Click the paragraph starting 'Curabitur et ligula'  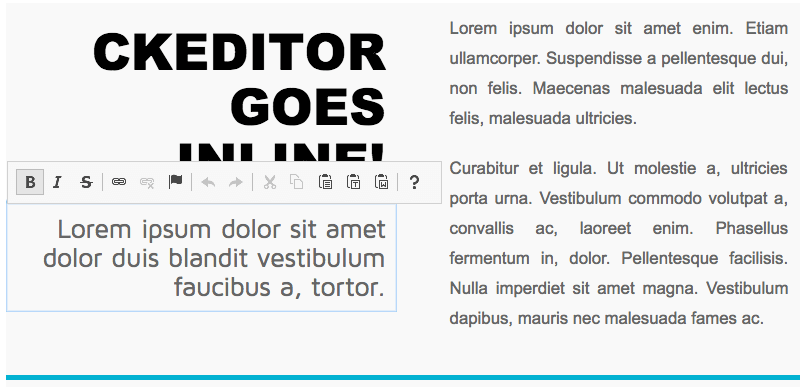tap(618, 243)
